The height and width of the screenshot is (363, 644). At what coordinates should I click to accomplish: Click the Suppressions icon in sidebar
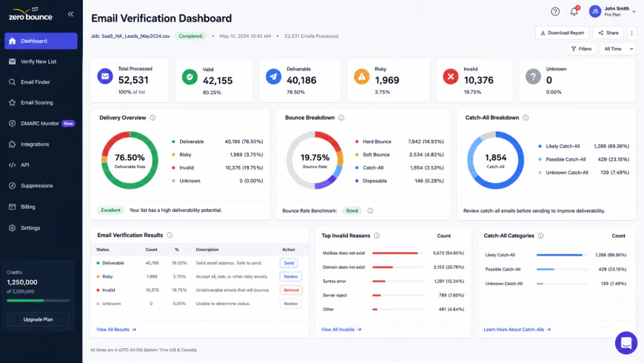pyautogui.click(x=13, y=186)
